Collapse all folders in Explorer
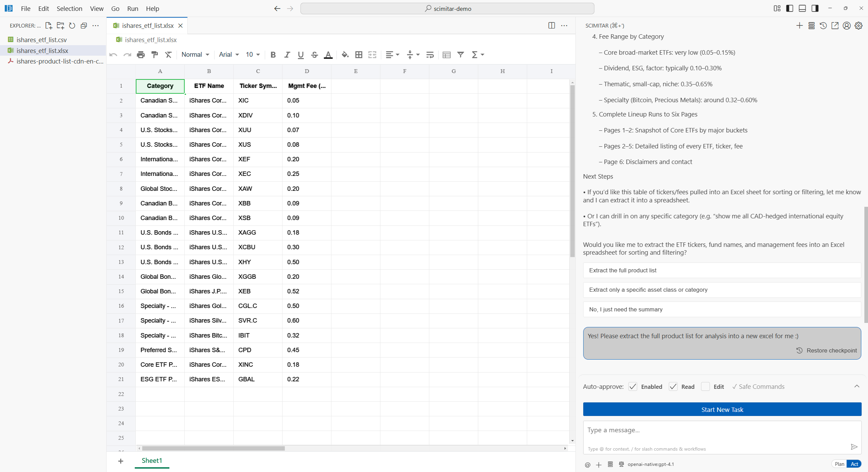This screenshot has height=472, width=868. click(x=84, y=25)
